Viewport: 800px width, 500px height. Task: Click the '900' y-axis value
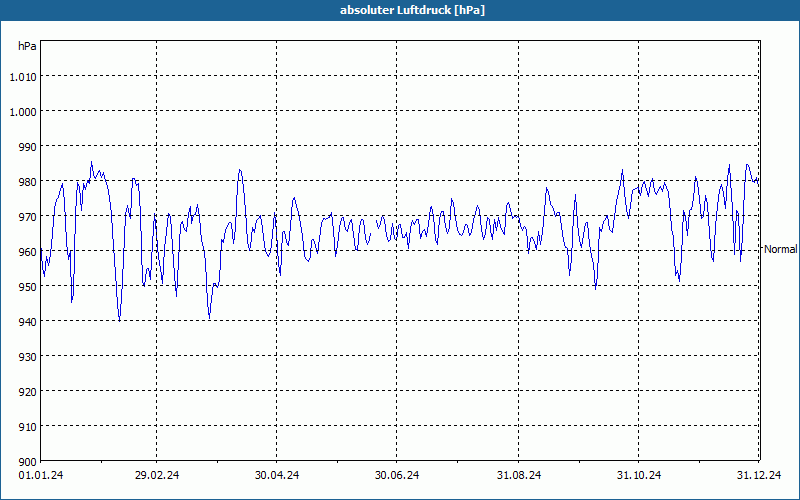[x=28, y=462]
